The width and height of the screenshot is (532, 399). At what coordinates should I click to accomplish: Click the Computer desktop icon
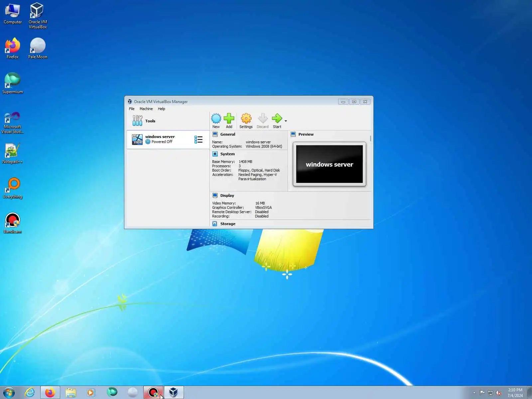[x=13, y=14]
